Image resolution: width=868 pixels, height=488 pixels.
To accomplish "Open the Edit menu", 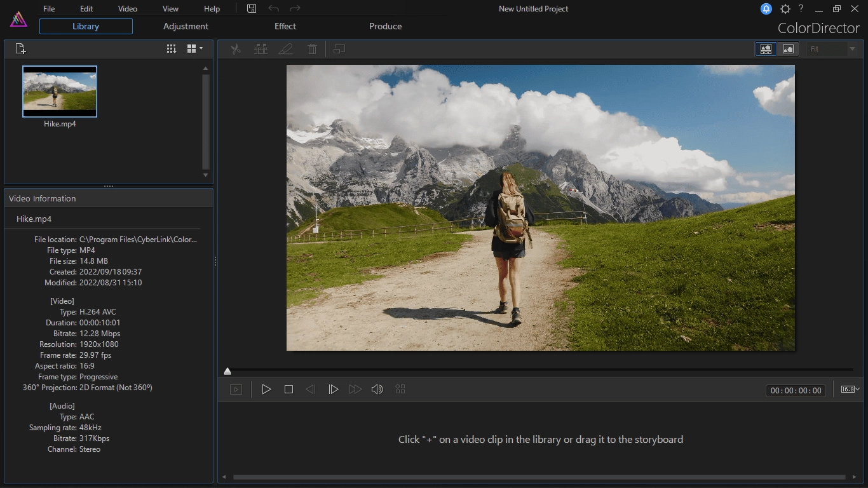I will (x=86, y=9).
